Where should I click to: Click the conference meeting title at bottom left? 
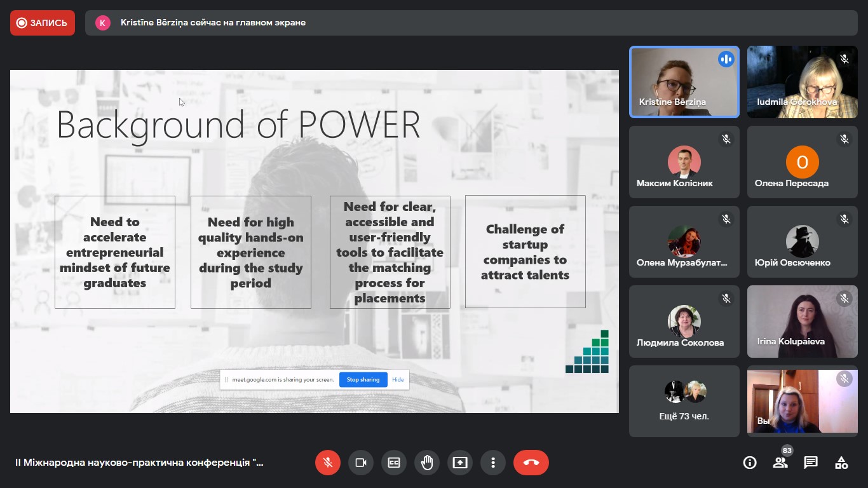pyautogui.click(x=139, y=463)
